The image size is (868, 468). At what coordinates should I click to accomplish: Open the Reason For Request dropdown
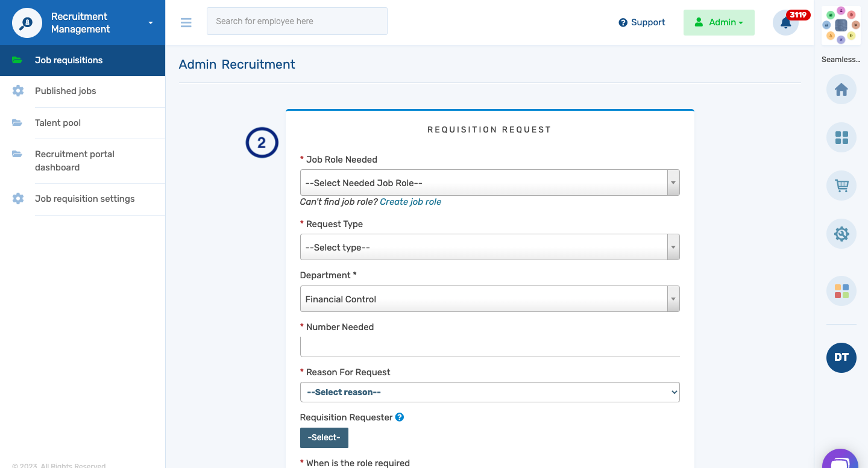coord(489,392)
